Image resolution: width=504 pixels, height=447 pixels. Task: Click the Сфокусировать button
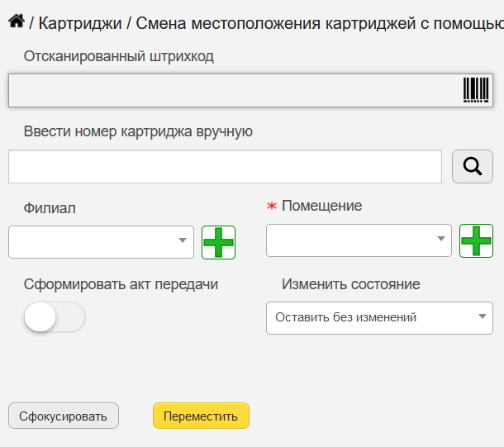tap(64, 416)
